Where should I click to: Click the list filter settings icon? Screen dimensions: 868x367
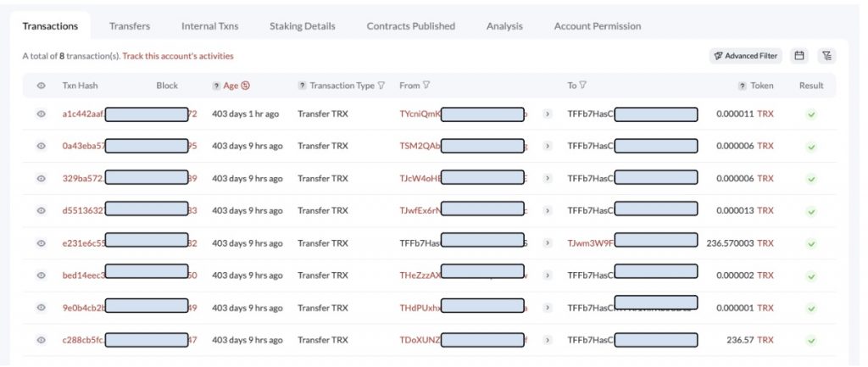pos(826,56)
